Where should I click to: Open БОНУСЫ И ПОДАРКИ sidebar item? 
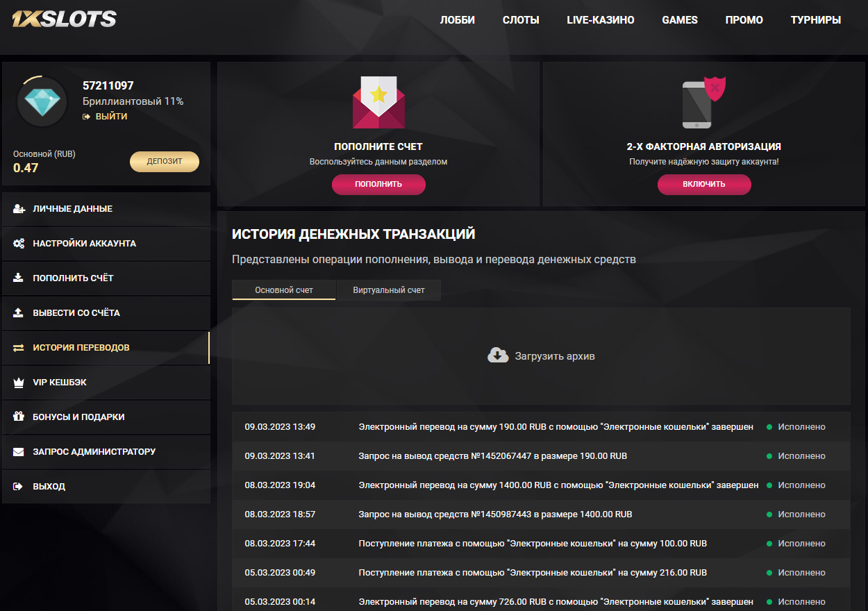(x=106, y=417)
